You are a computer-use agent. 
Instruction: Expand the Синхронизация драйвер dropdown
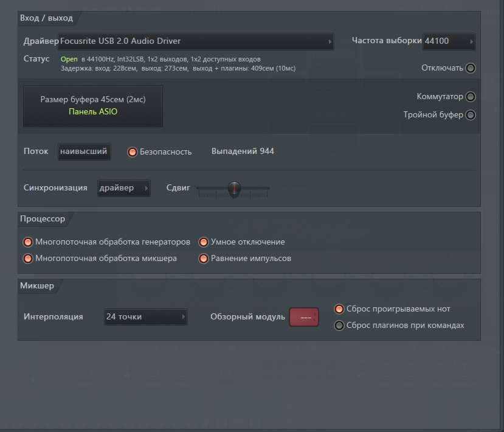click(124, 188)
